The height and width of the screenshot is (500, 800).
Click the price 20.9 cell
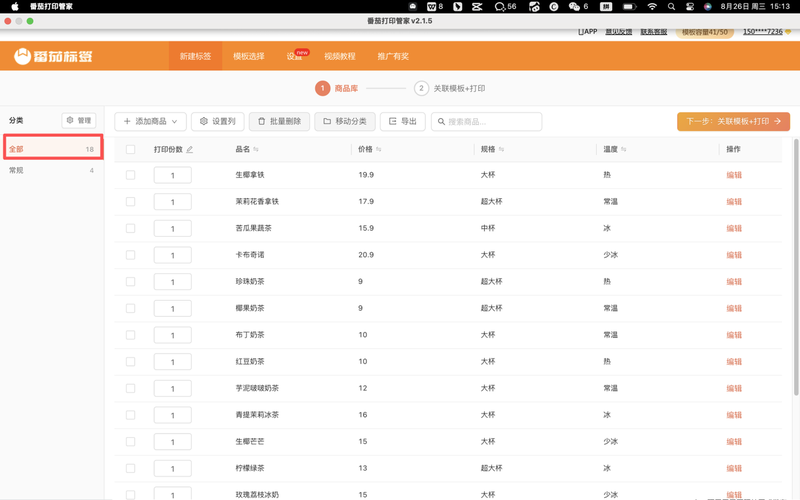pyautogui.click(x=366, y=255)
